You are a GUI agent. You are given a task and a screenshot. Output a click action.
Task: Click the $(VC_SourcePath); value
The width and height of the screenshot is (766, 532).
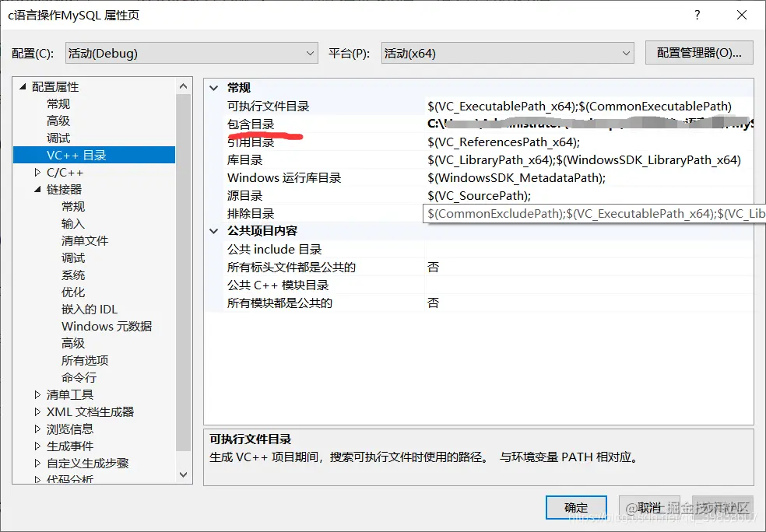(x=479, y=196)
